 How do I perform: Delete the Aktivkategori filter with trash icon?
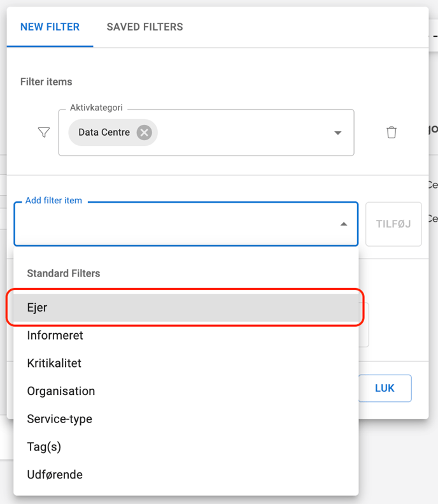[x=392, y=133]
